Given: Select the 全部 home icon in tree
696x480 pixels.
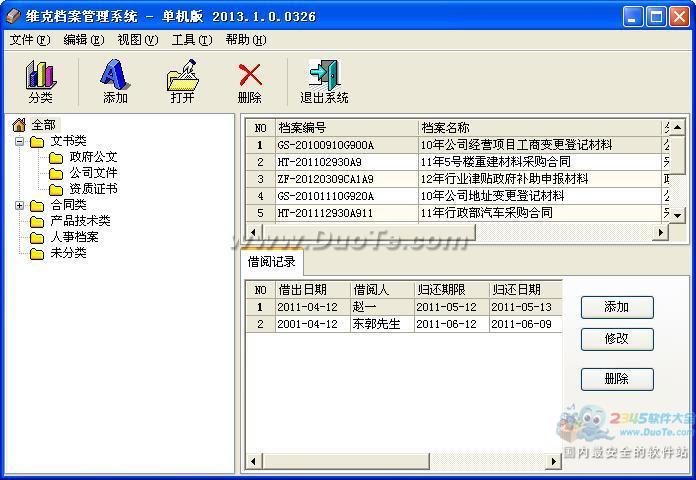Looking at the screenshot, I should click(x=19, y=125).
